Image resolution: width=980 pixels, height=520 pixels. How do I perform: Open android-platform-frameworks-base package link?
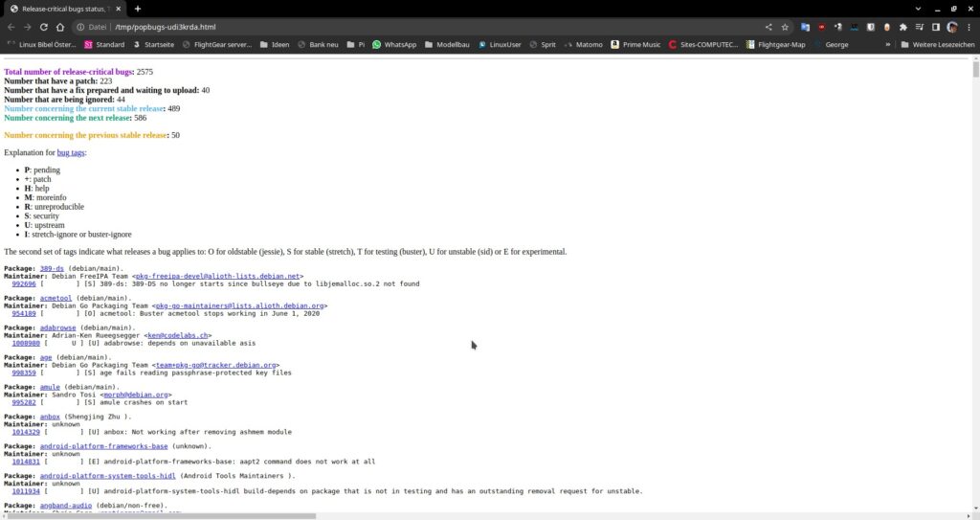tap(103, 446)
